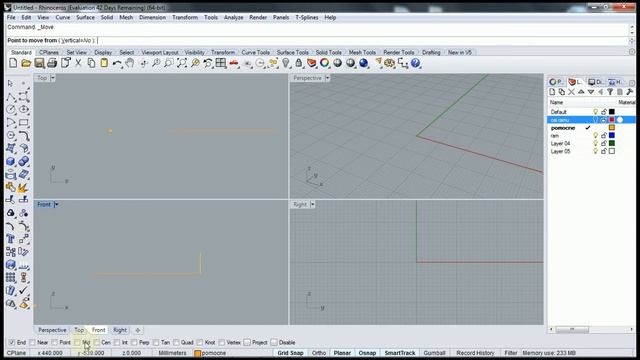Click the Zoom Extents icon
This screenshot has width=640, height=360.
[182, 63]
